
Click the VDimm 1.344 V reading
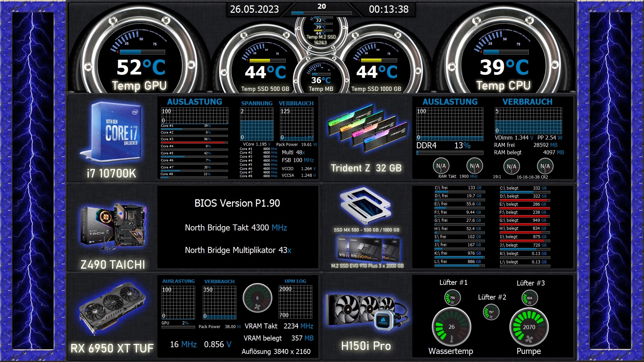point(514,138)
